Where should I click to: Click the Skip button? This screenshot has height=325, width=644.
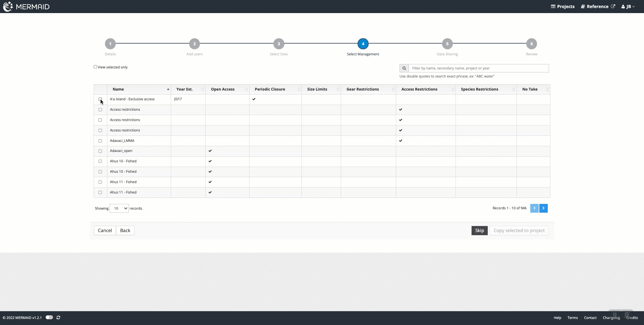[479, 230]
